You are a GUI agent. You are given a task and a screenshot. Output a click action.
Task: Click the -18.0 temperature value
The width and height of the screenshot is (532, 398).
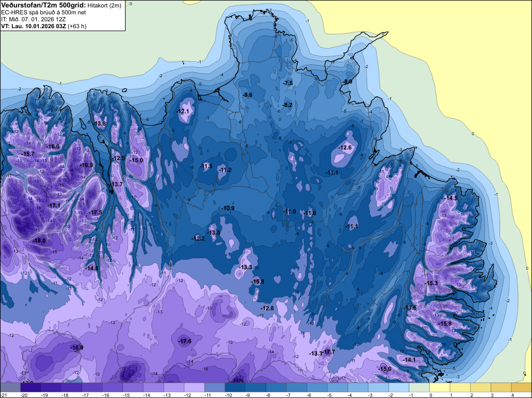39,241
